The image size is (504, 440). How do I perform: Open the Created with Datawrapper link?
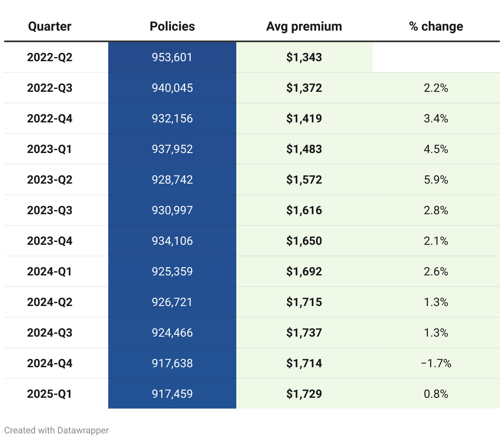pos(57,430)
